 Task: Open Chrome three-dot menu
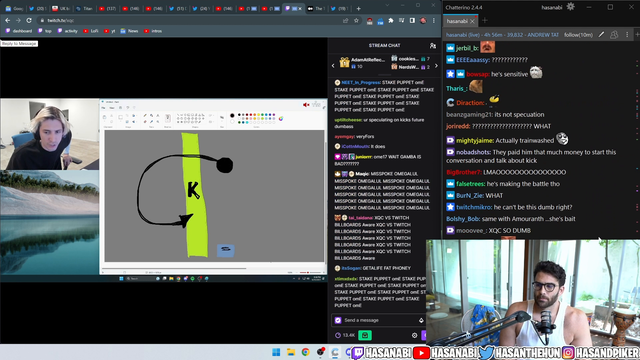[434, 20]
